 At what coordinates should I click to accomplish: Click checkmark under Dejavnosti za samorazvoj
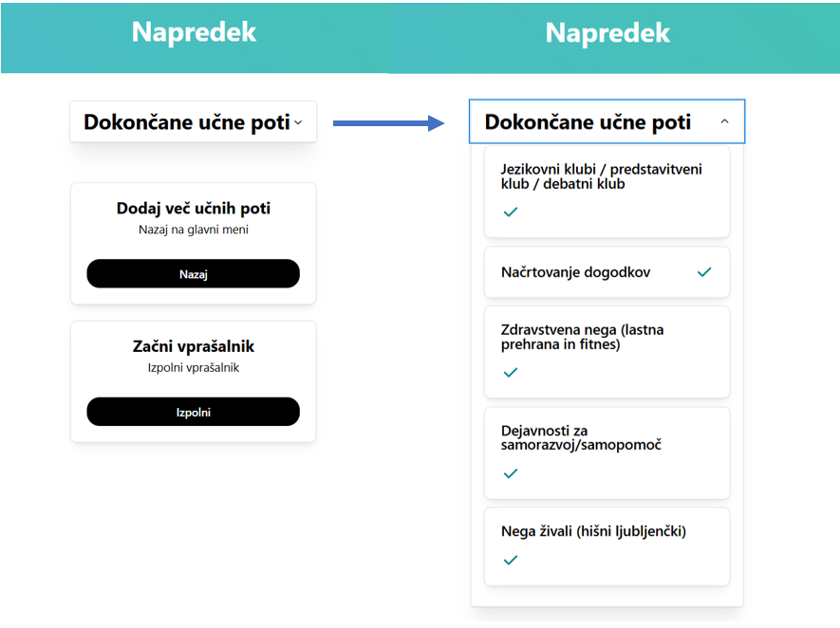point(511,473)
